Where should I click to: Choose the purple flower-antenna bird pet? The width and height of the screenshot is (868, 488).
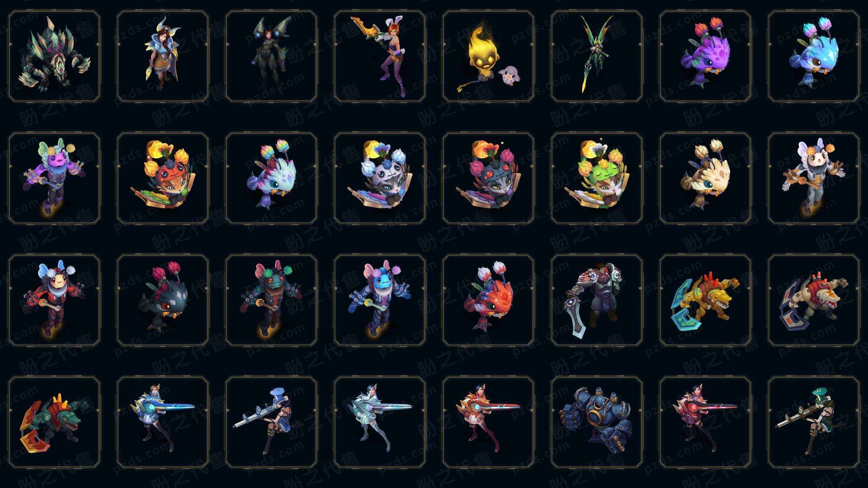click(705, 56)
